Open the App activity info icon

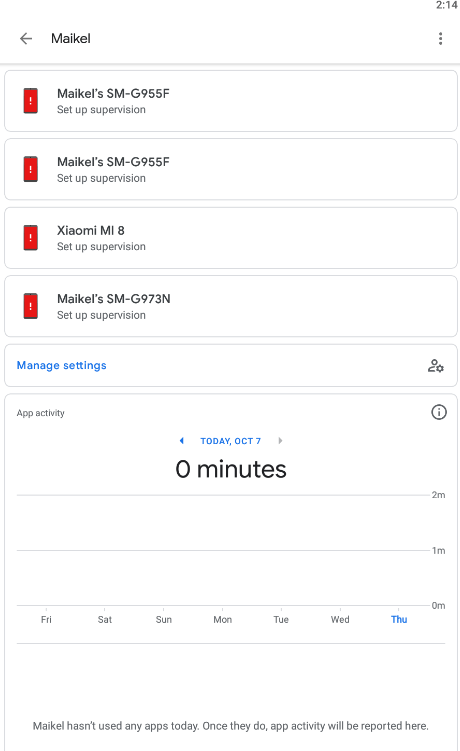click(438, 412)
